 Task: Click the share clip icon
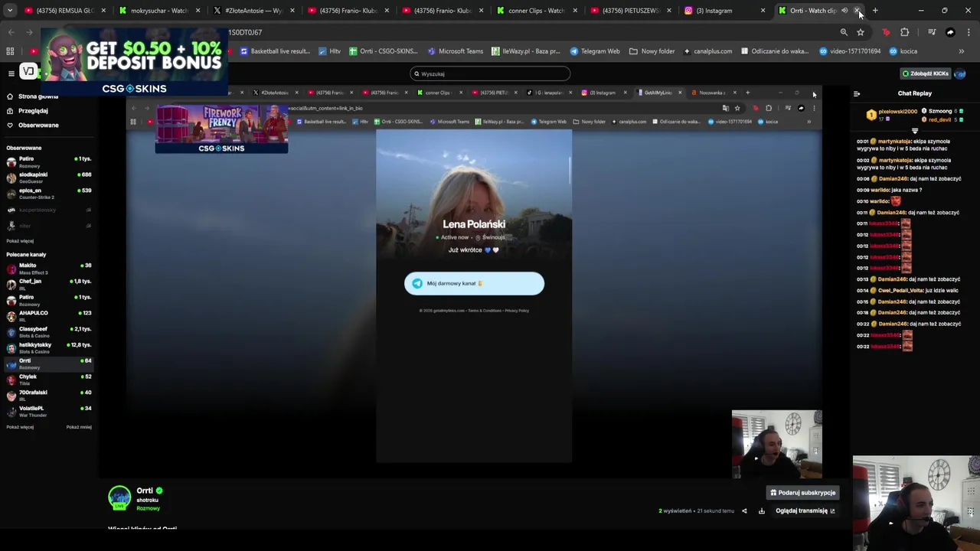click(744, 510)
